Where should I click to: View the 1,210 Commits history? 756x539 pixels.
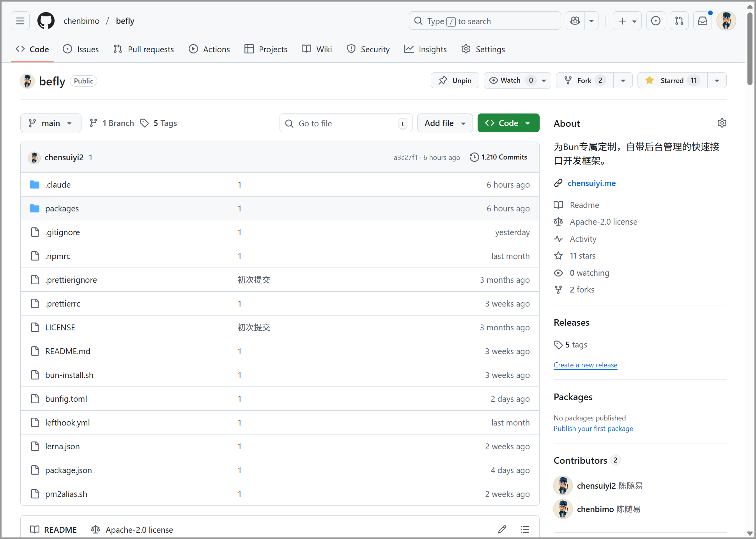tap(499, 157)
